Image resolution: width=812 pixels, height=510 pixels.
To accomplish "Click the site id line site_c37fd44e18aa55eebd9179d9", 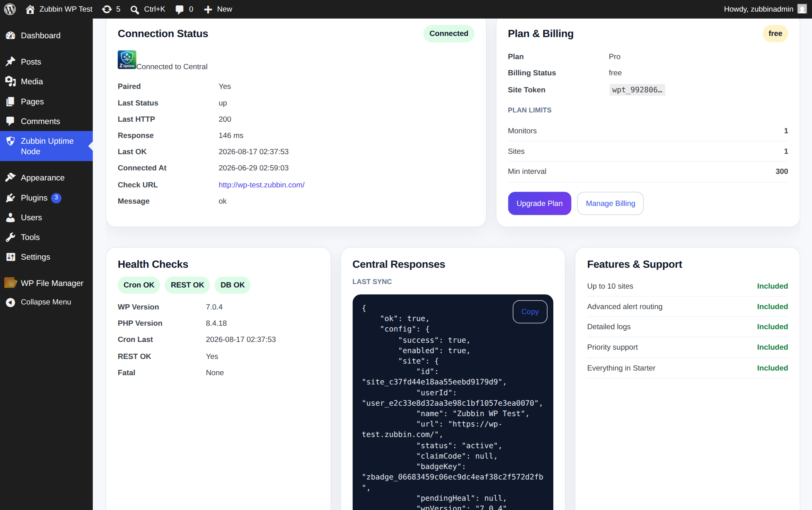I will point(434,382).
